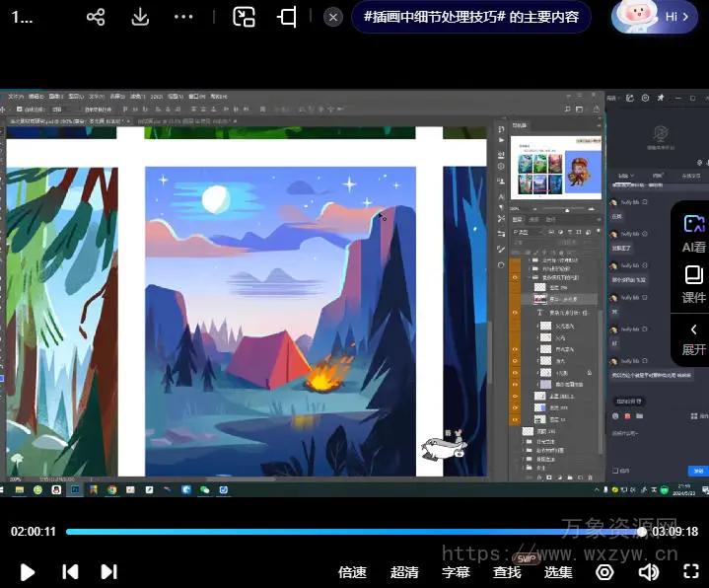709x588 pixels.
Task: Open the 选集 episode list
Action: point(558,572)
